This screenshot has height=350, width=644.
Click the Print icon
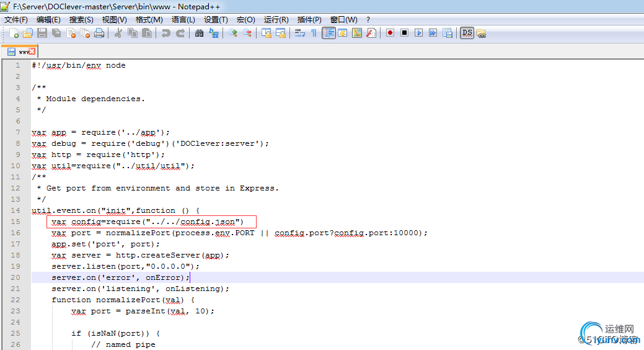99,34
